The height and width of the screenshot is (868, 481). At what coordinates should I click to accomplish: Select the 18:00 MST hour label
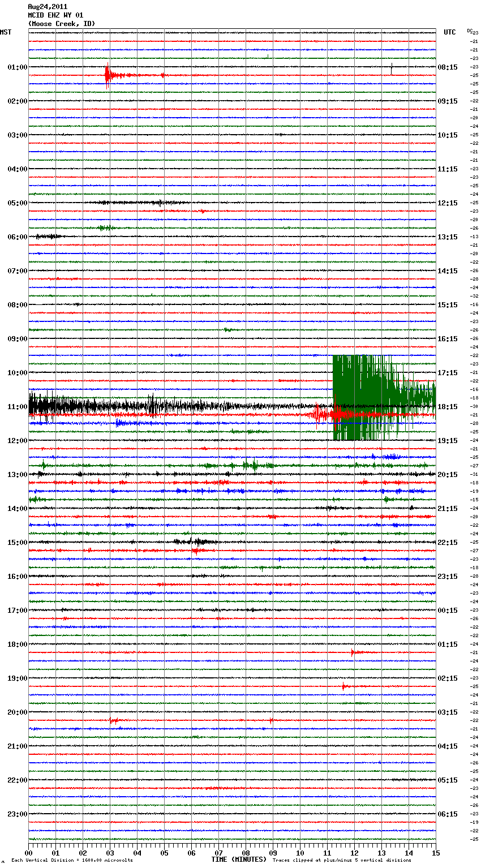pos(17,644)
